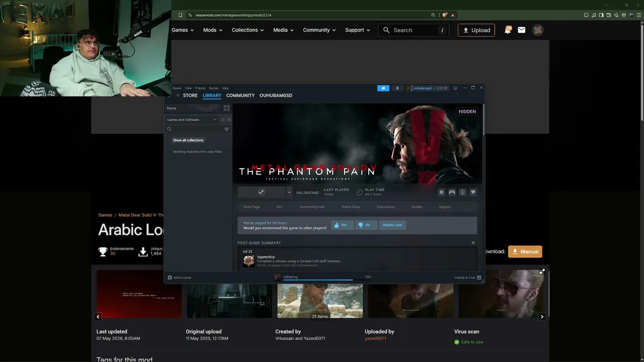
Task: Click Brave Shields icon in address bar
Action: 445,15
